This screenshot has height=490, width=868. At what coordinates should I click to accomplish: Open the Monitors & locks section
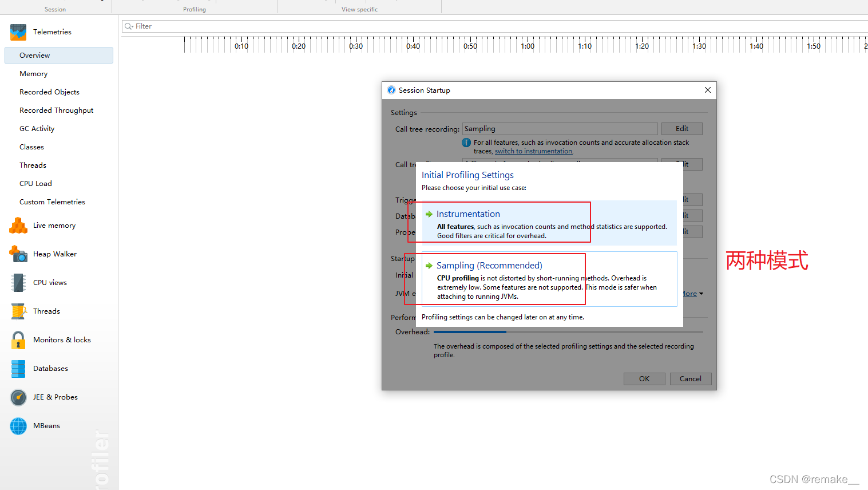point(62,340)
